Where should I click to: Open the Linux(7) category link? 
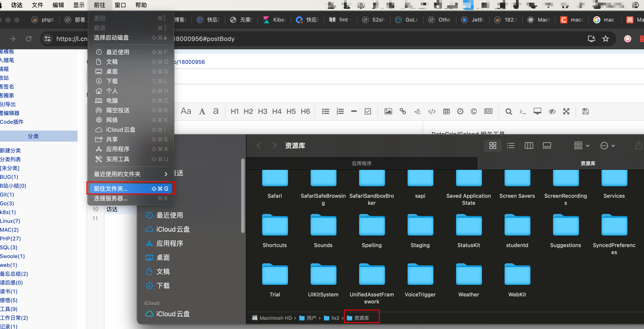(x=10, y=221)
